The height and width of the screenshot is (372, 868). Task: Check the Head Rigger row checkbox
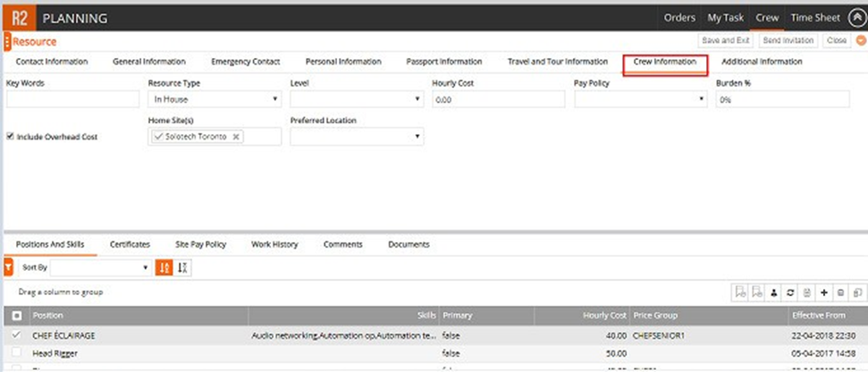[17, 353]
